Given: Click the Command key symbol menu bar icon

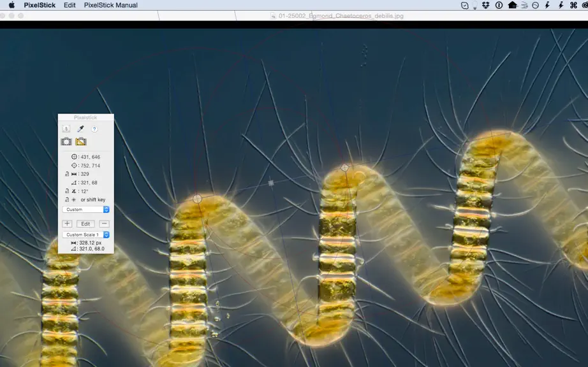Looking at the screenshot, I should tap(573, 5).
